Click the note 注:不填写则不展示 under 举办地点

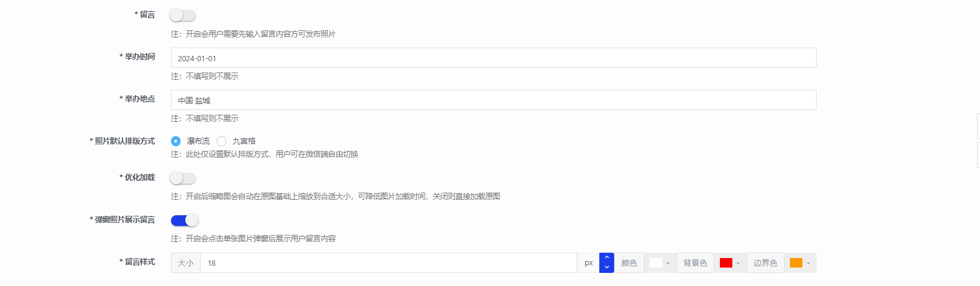[205, 118]
